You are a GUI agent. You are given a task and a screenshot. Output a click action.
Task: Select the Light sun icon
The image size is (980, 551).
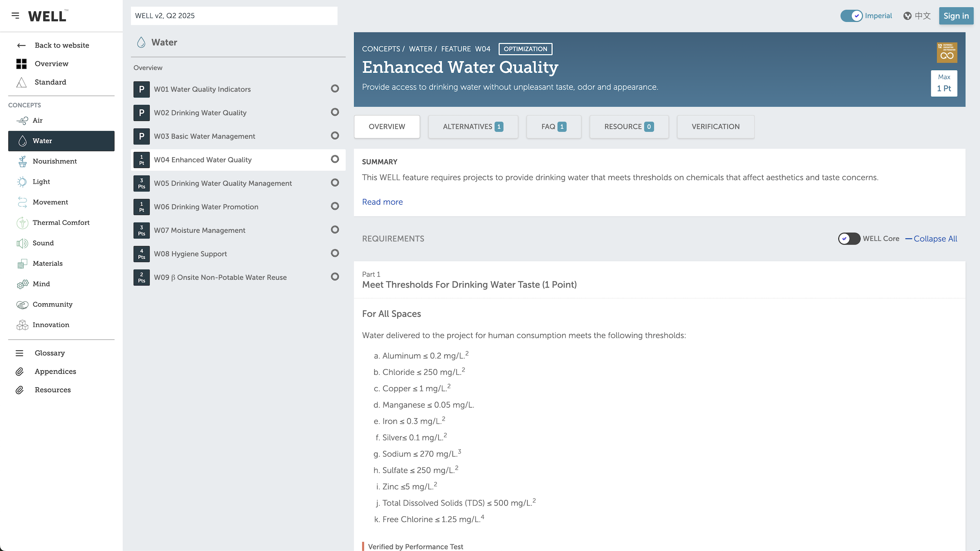22,182
